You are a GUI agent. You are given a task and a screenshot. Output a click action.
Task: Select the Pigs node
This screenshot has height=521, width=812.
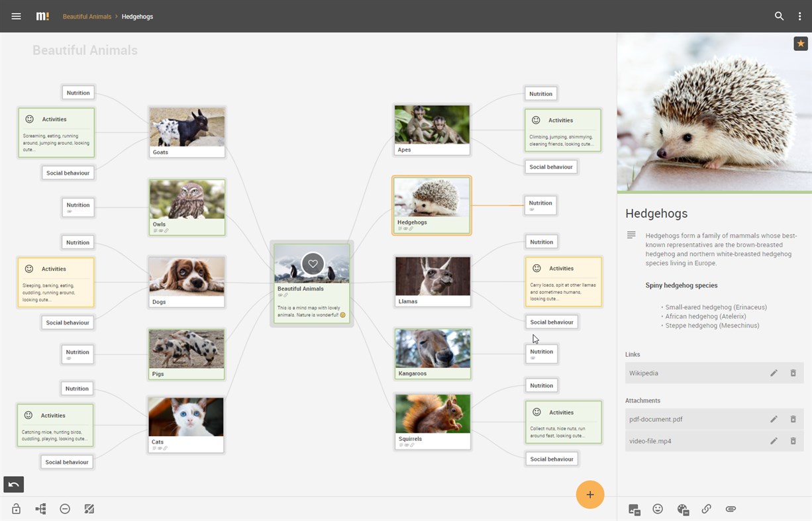point(187,354)
